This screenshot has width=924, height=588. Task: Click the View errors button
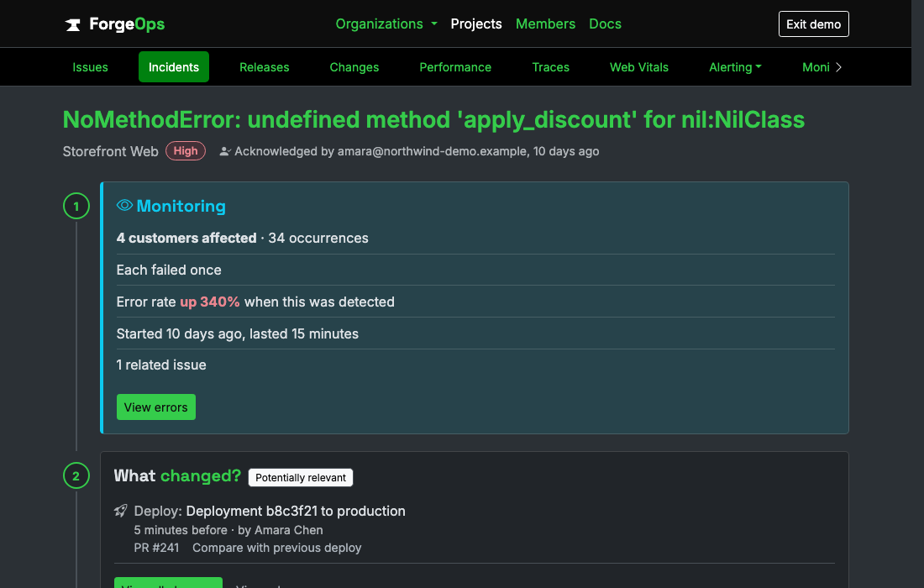pyautogui.click(x=156, y=407)
